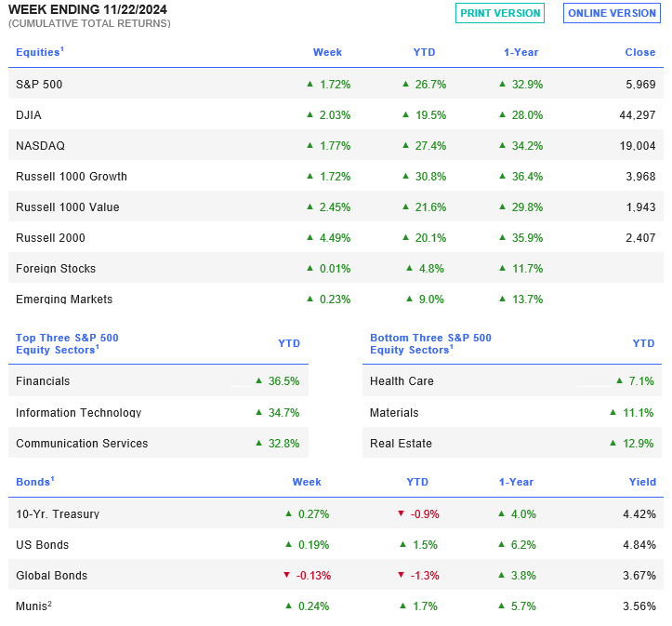Image resolution: width=672 pixels, height=626 pixels.
Task: Click Russell 1000 Value weekly 2.45%
Action: pyautogui.click(x=335, y=207)
